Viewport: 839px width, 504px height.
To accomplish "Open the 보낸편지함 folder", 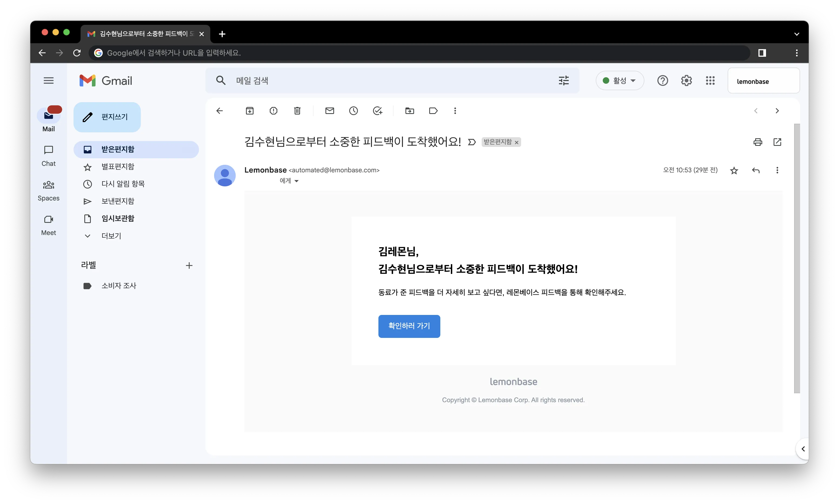I will [x=136, y=201].
